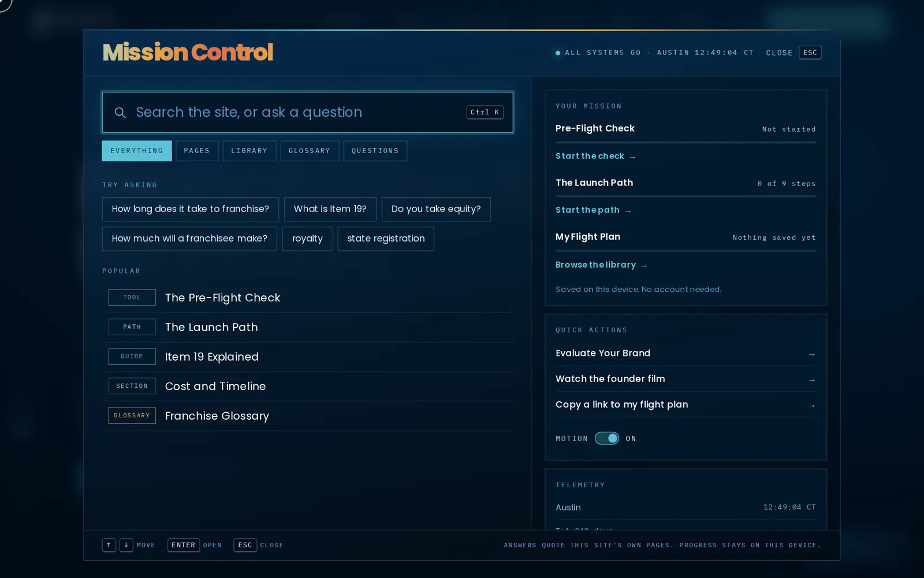Open Item 19 Explained result

point(308,357)
